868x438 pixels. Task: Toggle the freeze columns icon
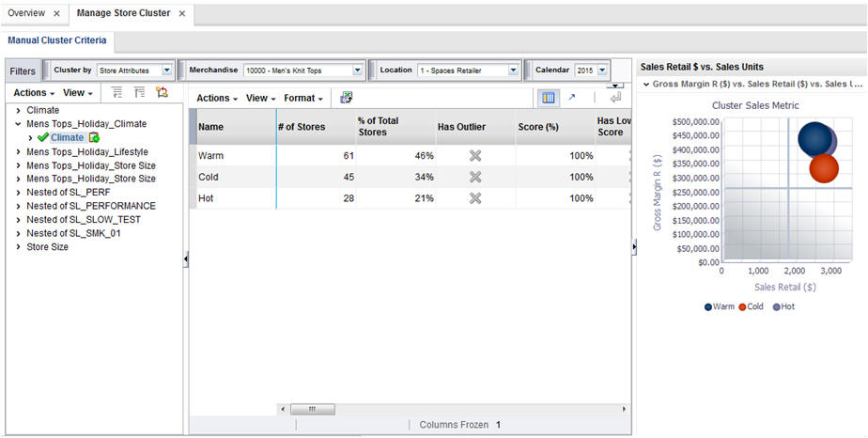click(548, 98)
